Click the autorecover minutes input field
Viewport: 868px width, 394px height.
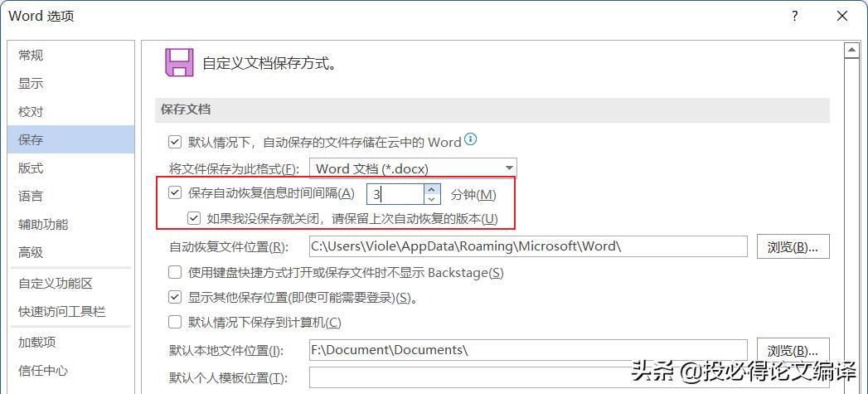click(395, 194)
